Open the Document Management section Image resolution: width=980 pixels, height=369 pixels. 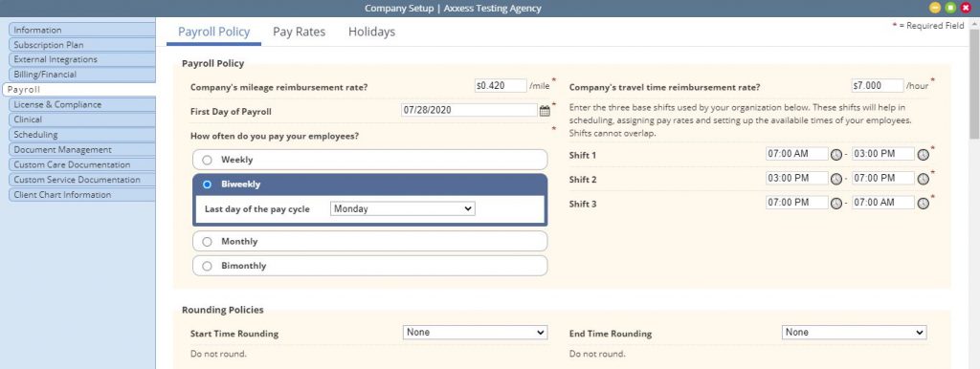82,149
